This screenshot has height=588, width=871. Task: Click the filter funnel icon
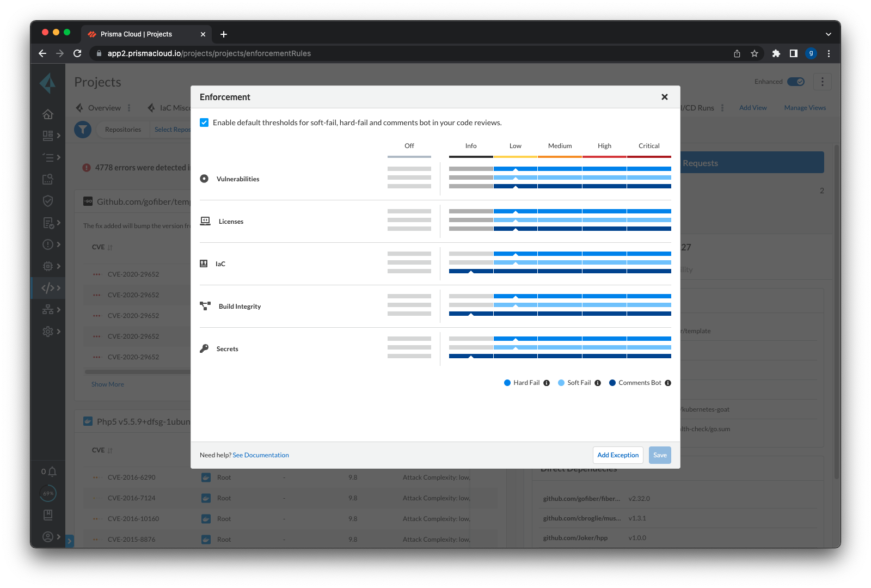(x=83, y=130)
